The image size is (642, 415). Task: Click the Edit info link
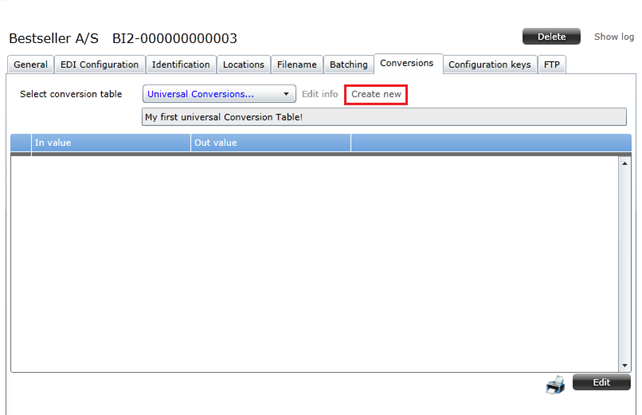[320, 94]
